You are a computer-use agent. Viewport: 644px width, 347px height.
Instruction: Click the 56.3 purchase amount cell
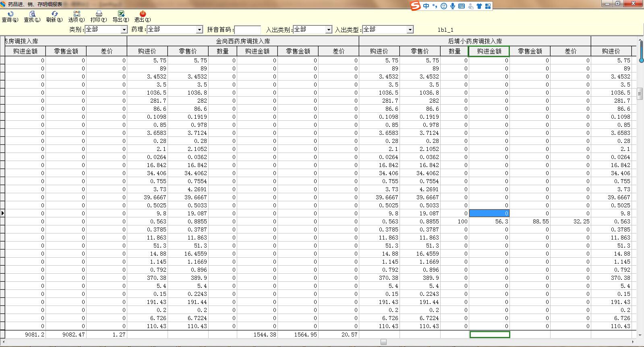tap(489, 221)
